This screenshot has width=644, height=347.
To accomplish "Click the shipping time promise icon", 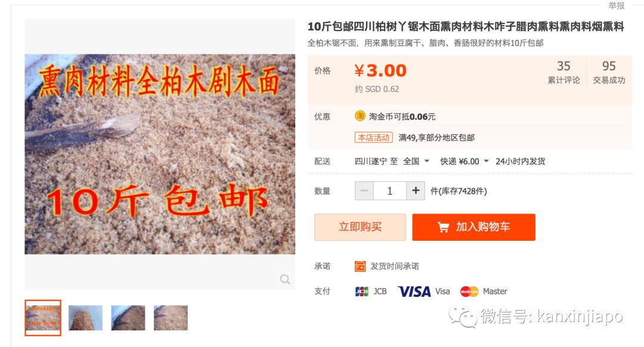I will (360, 267).
